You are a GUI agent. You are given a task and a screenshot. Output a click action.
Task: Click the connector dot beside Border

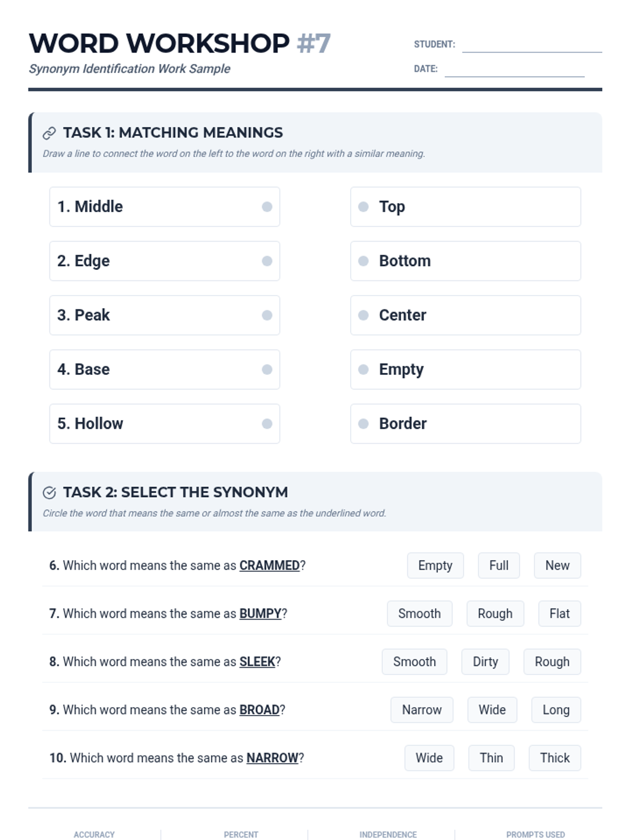[x=363, y=424]
